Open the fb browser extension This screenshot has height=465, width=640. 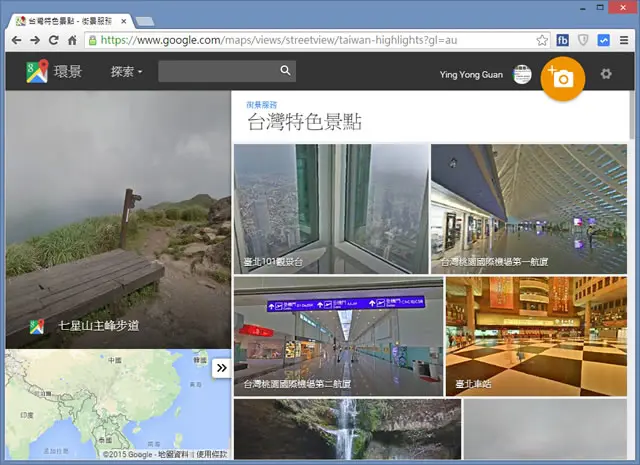[x=562, y=40]
